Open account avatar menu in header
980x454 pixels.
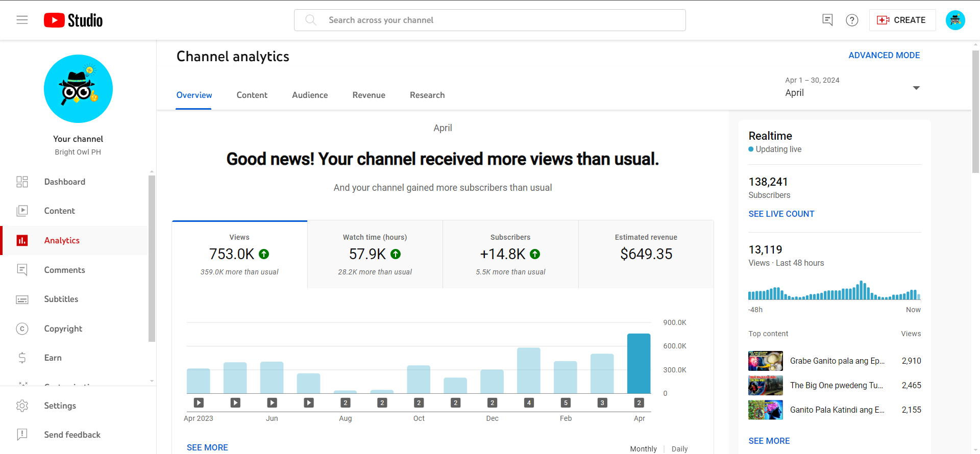coord(955,20)
